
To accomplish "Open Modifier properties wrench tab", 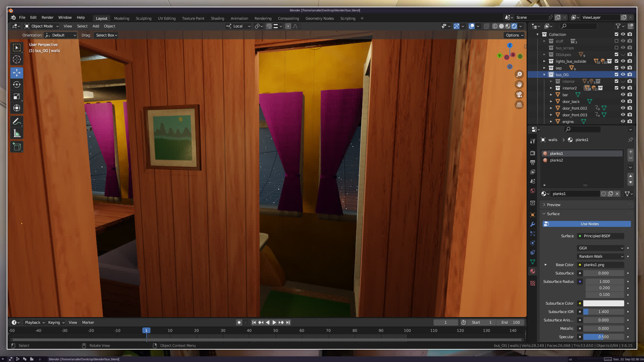I will pos(533,224).
